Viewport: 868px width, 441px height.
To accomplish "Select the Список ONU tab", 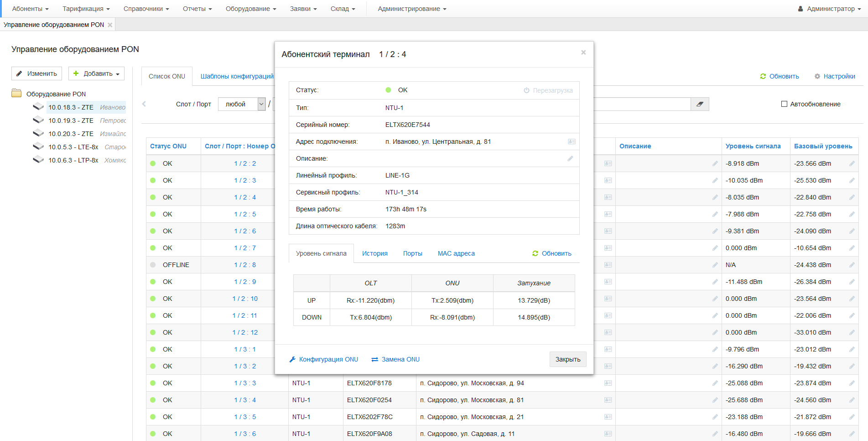I will [x=167, y=76].
